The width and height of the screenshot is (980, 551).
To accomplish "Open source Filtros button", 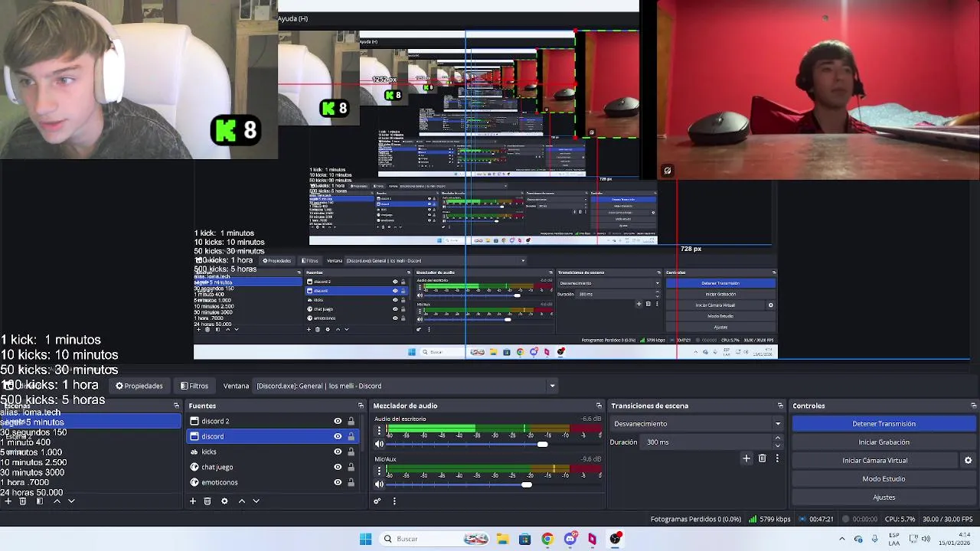I will (194, 386).
